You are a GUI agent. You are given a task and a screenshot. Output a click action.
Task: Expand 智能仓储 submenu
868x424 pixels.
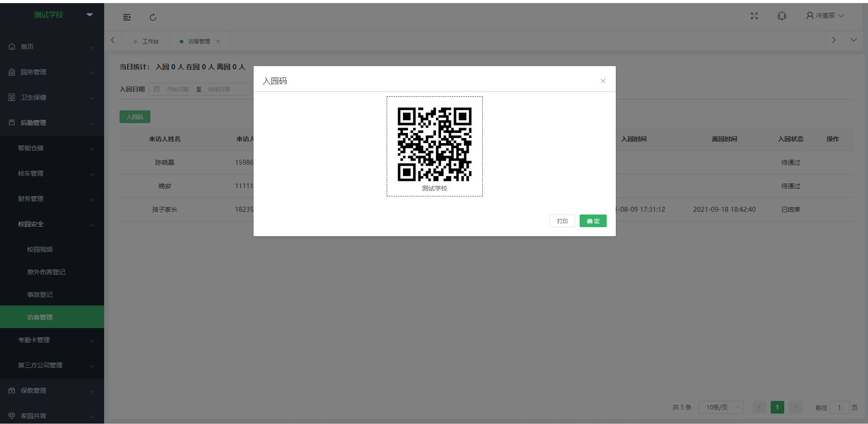pyautogui.click(x=52, y=148)
